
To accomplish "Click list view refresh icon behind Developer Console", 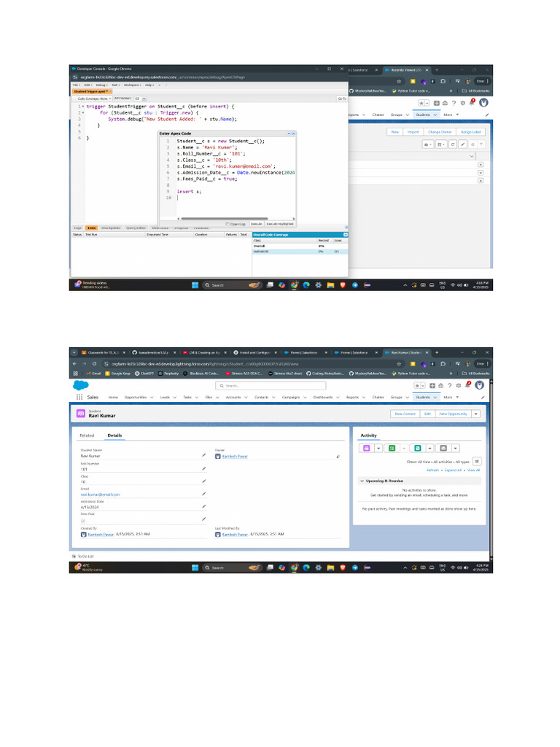I will [x=452, y=144].
